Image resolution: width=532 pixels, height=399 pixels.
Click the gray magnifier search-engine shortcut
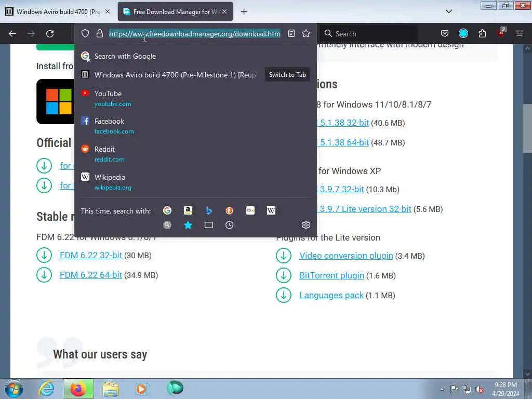(167, 225)
